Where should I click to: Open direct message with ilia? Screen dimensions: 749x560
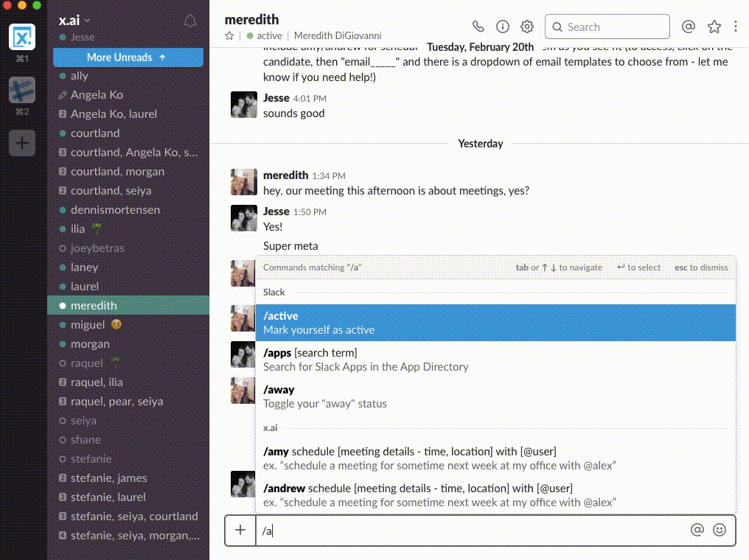(128, 229)
